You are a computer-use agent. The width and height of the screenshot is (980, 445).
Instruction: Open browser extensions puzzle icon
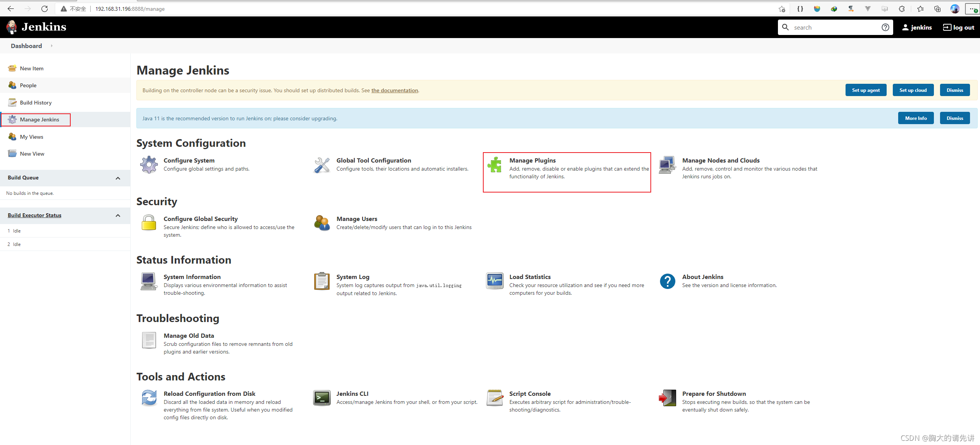pyautogui.click(x=902, y=9)
